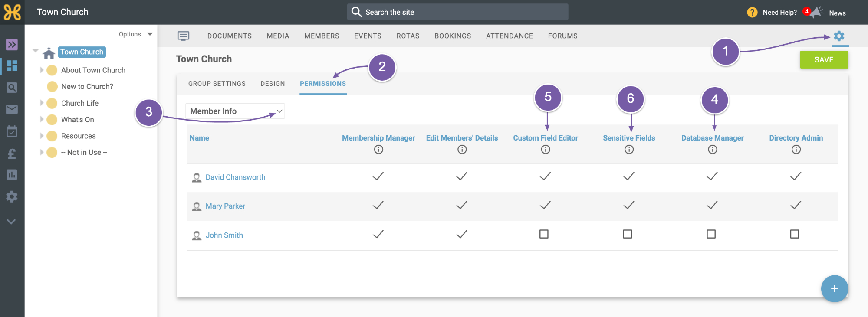This screenshot has height=317, width=868.
Task: Enable Database Manager for John Smith
Action: [711, 234]
